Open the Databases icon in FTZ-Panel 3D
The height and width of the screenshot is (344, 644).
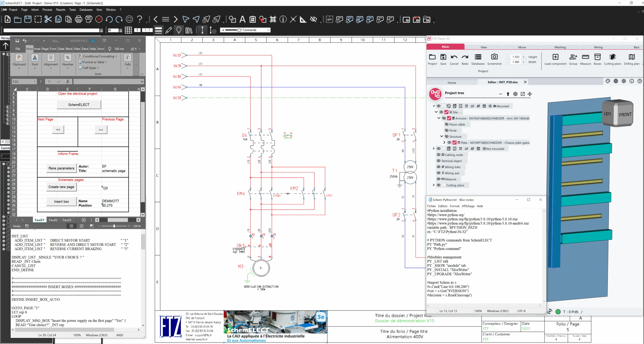[478, 57]
